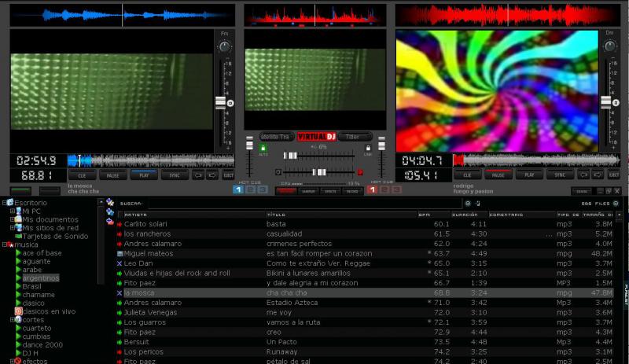Click the search options round icon
This screenshot has height=364, width=629.
[x=468, y=204]
